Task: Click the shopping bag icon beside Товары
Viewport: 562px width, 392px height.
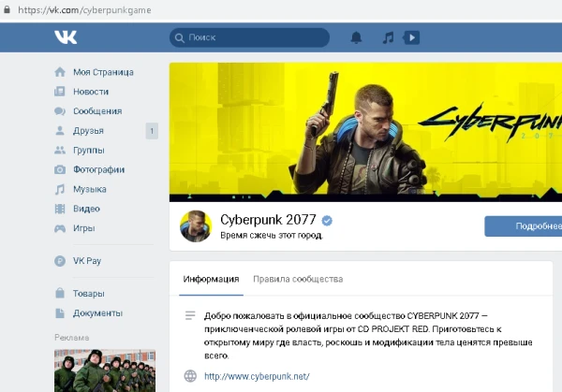Action: (x=60, y=293)
